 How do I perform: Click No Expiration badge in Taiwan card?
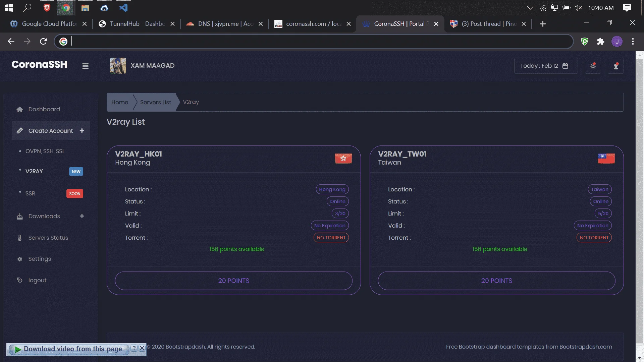click(x=593, y=226)
